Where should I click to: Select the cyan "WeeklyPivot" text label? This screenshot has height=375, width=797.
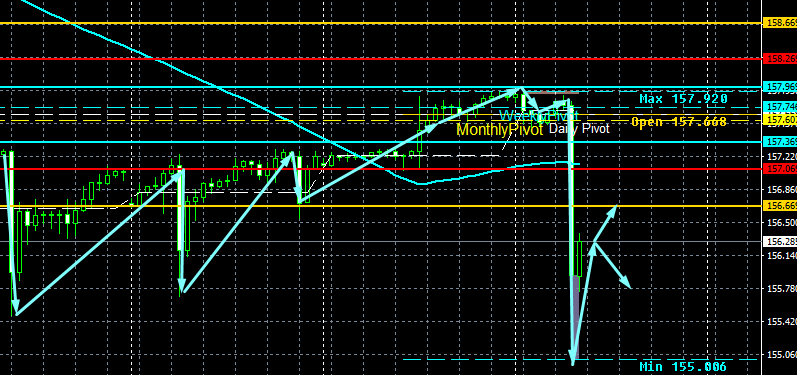click(x=539, y=116)
